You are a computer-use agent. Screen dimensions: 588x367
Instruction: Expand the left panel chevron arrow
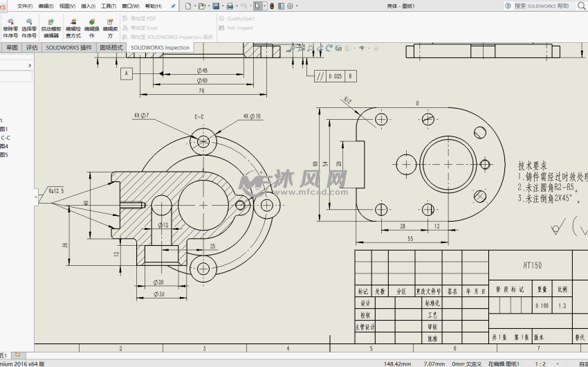click(x=30, y=65)
